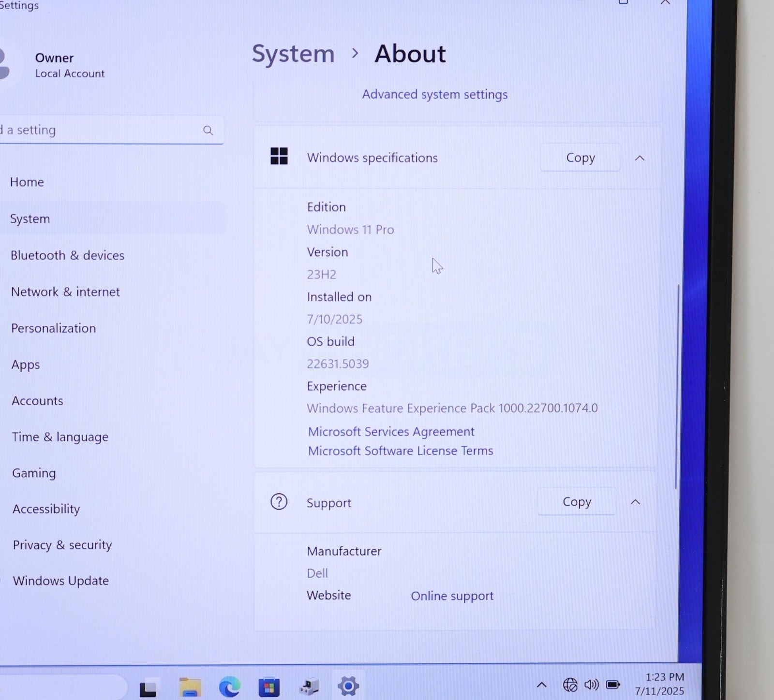Open File Explorer from the taskbar

coord(190,686)
